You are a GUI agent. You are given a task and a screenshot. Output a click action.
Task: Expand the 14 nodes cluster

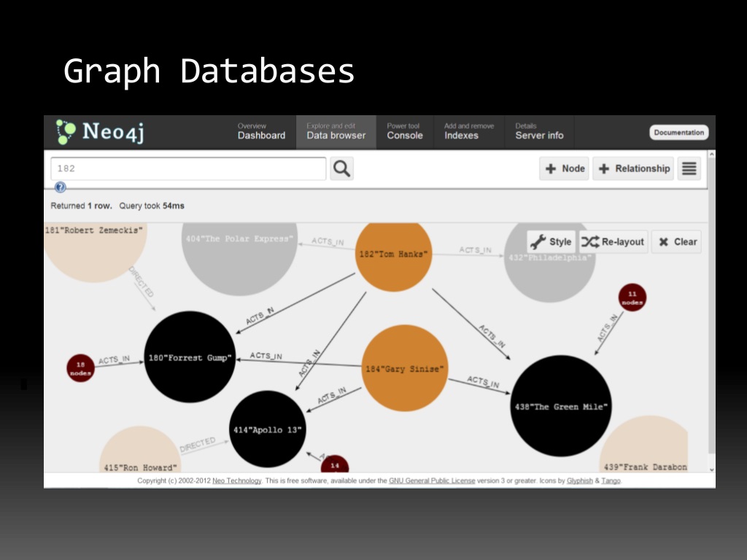(335, 464)
